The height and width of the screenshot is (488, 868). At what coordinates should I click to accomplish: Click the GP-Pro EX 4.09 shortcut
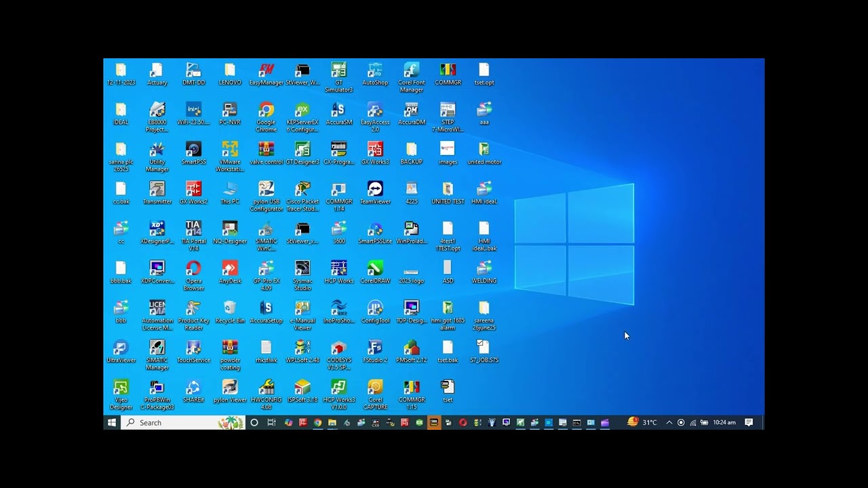coord(266,276)
